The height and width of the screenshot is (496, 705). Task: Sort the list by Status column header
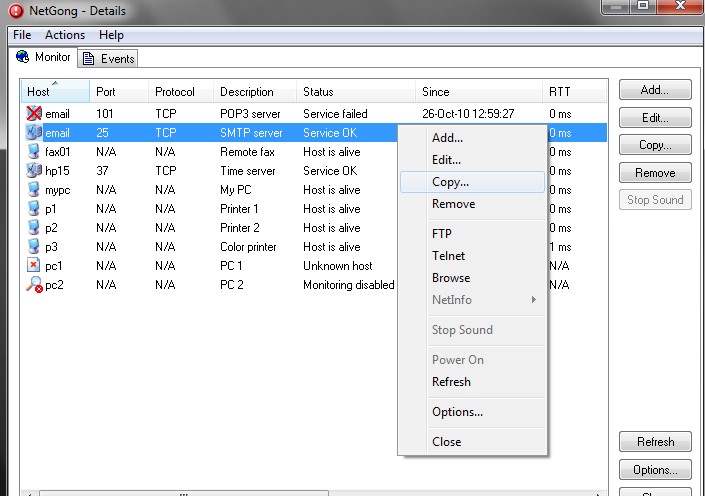click(x=355, y=92)
